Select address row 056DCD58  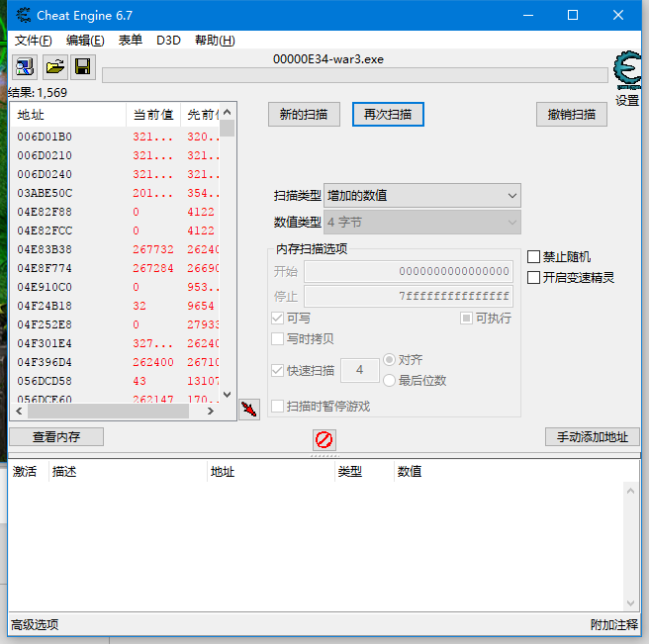pyautogui.click(x=115, y=381)
